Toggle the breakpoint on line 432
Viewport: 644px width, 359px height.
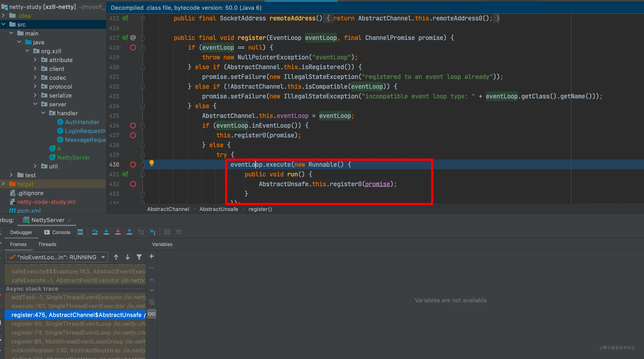[x=133, y=184]
